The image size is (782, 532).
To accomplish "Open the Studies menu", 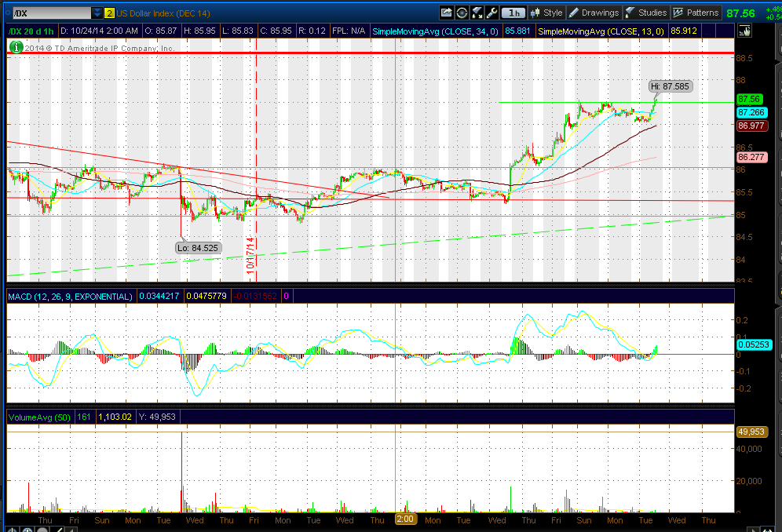I will (646, 13).
